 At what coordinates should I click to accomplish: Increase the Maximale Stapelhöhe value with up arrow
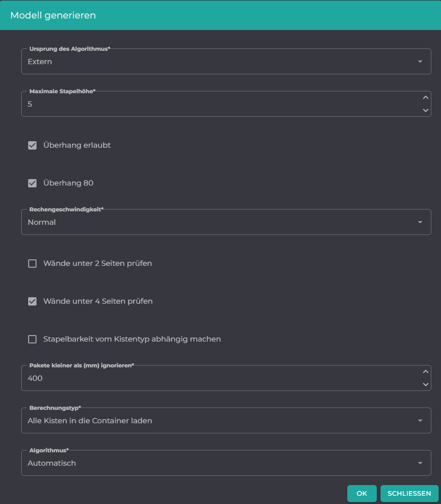pos(426,97)
